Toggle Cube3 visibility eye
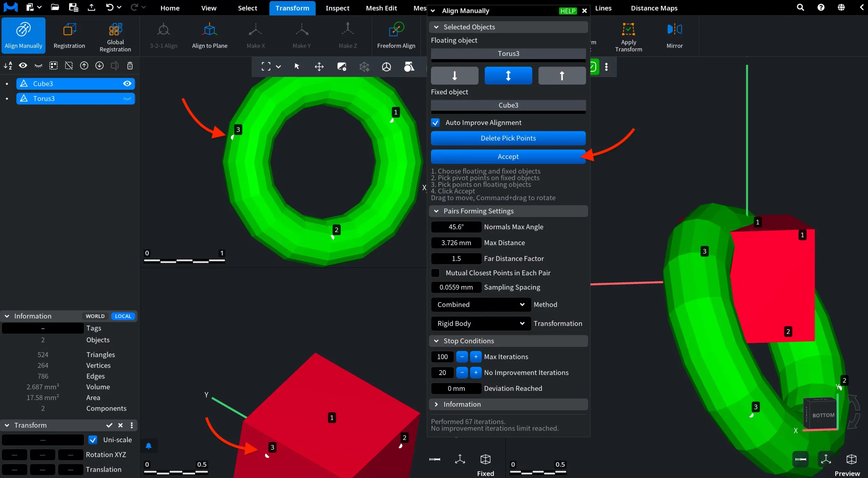The width and height of the screenshot is (868, 478). pos(127,84)
